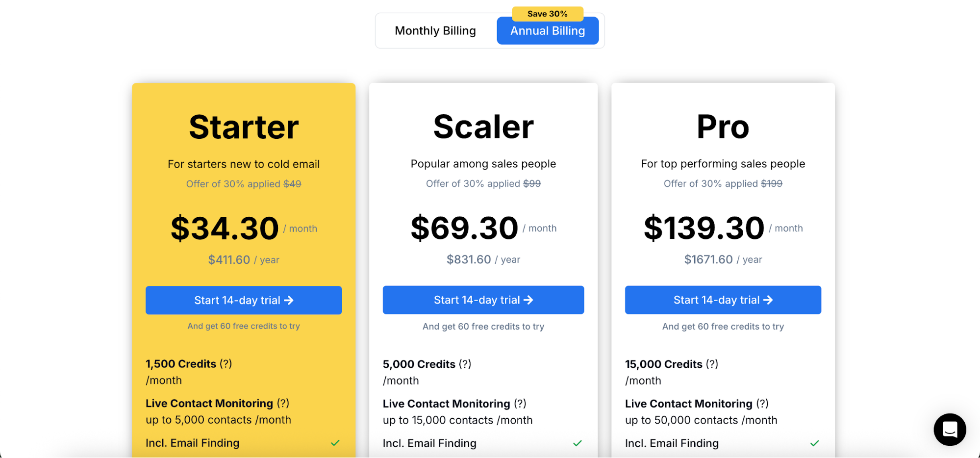Click the (?) icon for Pro Live Contact Monitoring
The image size is (980, 458).
[x=762, y=403]
